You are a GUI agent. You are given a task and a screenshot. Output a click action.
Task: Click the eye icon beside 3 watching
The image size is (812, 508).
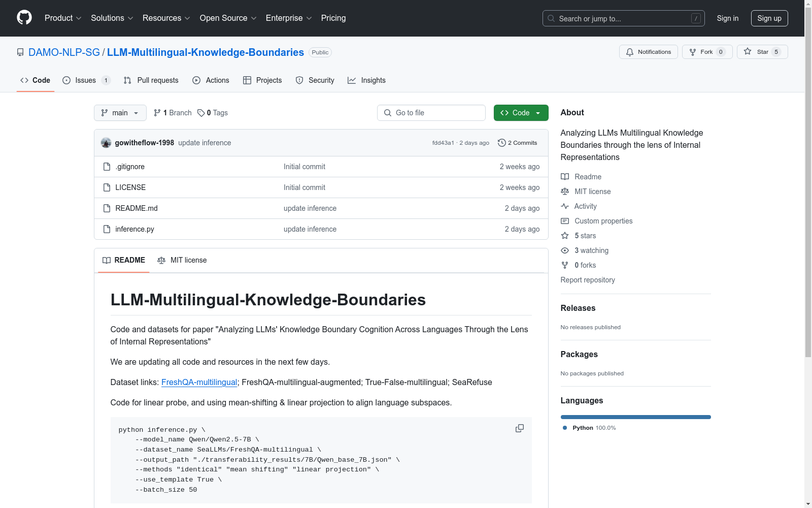(x=565, y=250)
